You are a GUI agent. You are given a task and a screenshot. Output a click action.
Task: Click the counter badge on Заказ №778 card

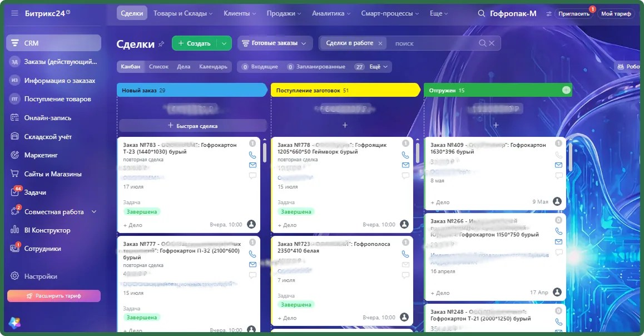(405, 143)
